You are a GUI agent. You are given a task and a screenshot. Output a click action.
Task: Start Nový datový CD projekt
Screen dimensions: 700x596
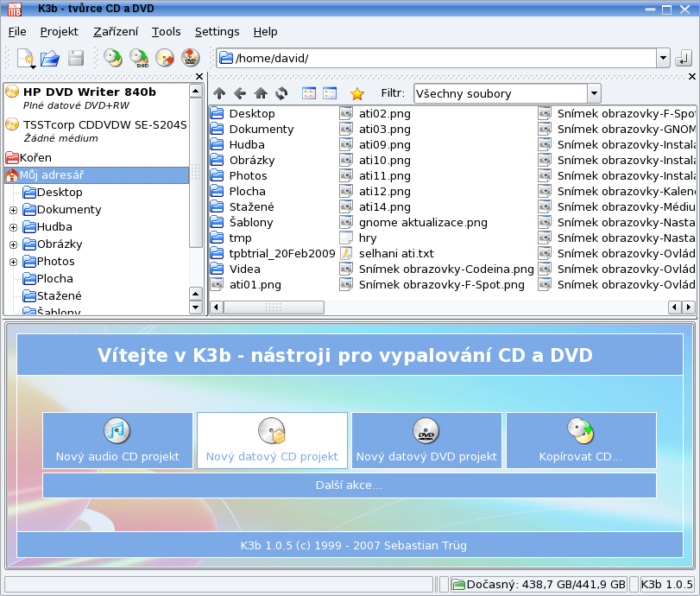[272, 441]
